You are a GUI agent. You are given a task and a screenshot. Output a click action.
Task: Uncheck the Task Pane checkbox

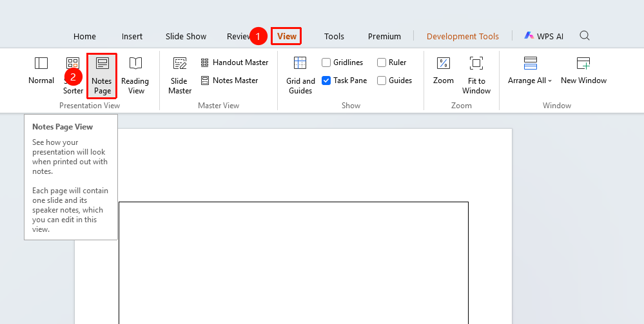pyautogui.click(x=326, y=81)
